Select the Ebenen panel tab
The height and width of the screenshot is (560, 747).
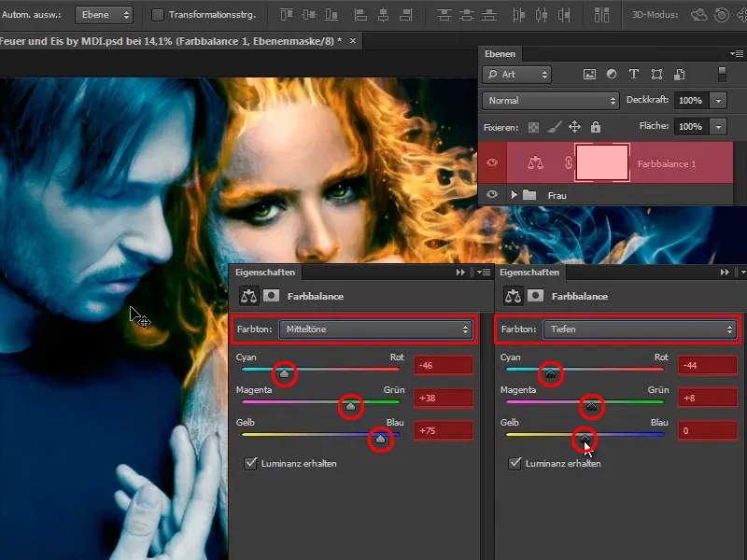[500, 54]
